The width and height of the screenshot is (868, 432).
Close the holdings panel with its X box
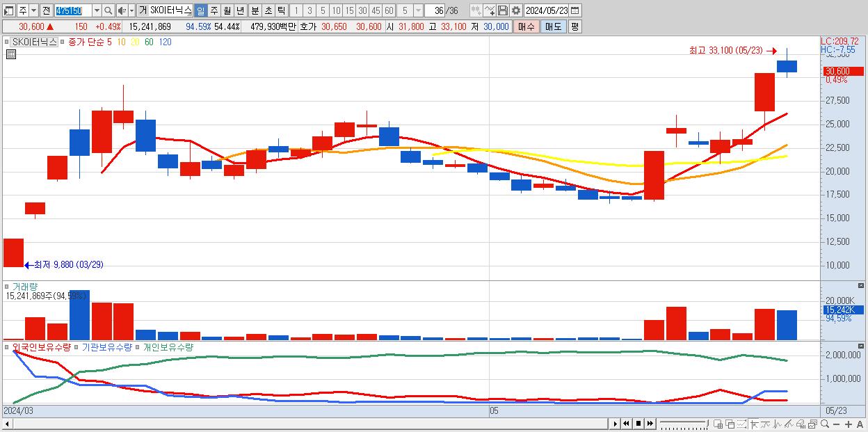pos(862,346)
